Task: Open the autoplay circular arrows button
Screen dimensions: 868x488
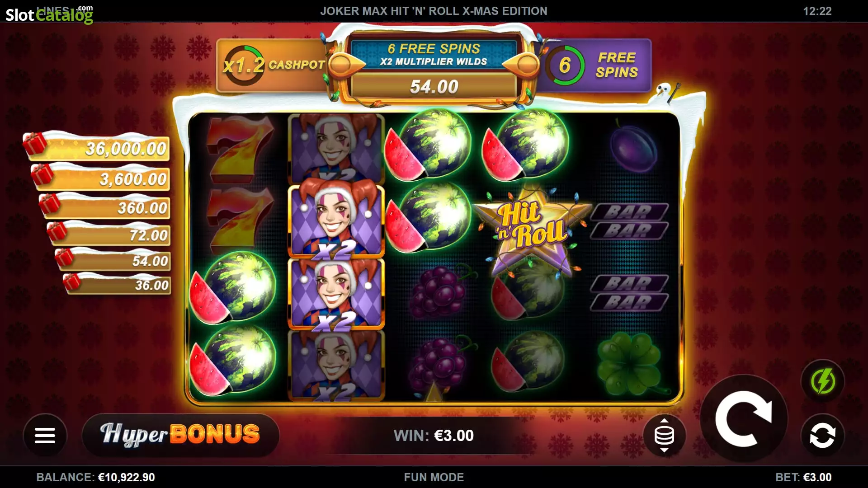Action: (822, 436)
